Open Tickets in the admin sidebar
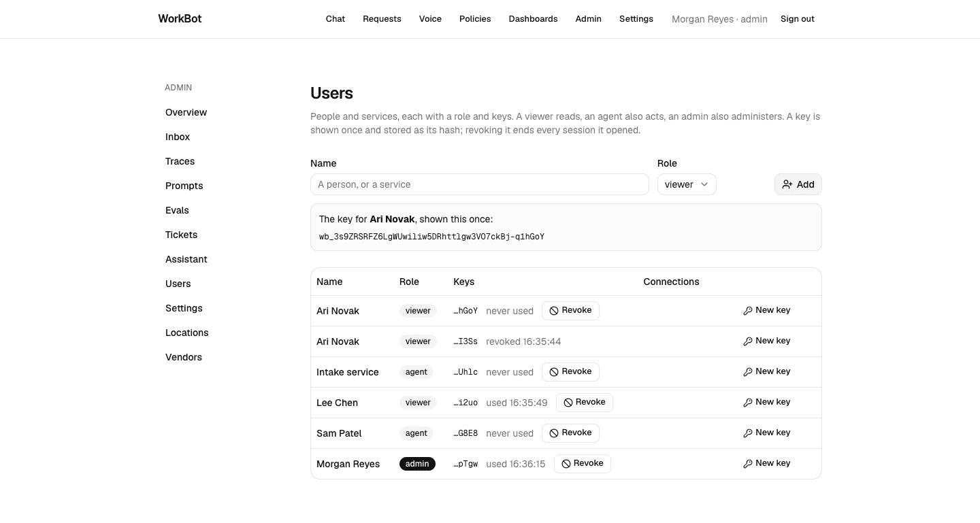This screenshot has height=523, width=980. pyautogui.click(x=182, y=235)
